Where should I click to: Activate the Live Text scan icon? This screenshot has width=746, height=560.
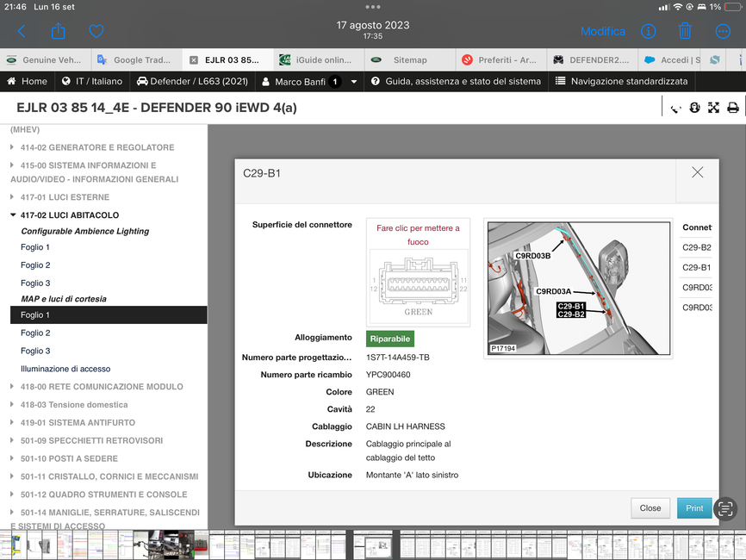coord(725,508)
